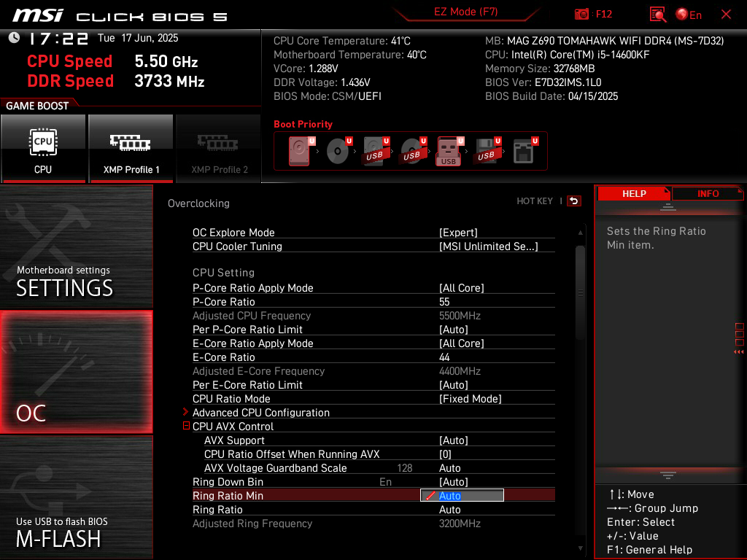747x560 pixels.
Task: Toggle the CPU Game Boost button
Action: click(43, 149)
